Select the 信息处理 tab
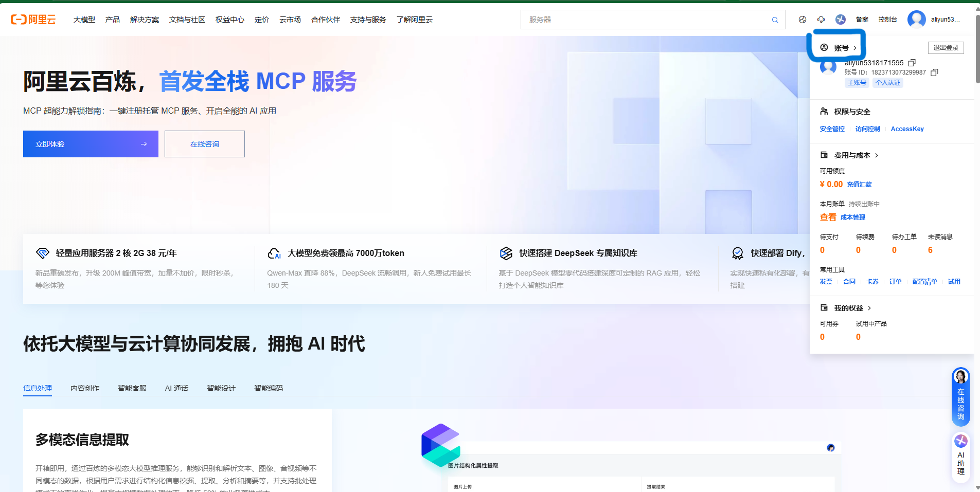980x492 pixels. click(x=38, y=388)
